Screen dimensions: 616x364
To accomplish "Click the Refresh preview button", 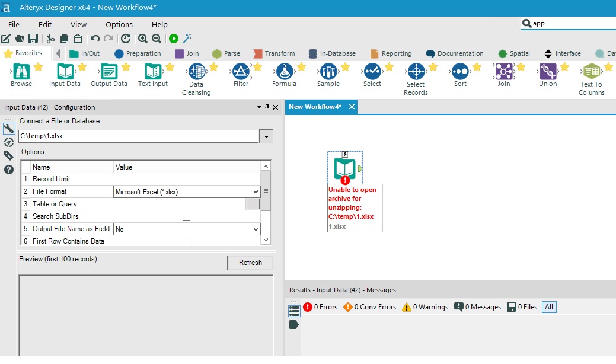I will coord(250,263).
